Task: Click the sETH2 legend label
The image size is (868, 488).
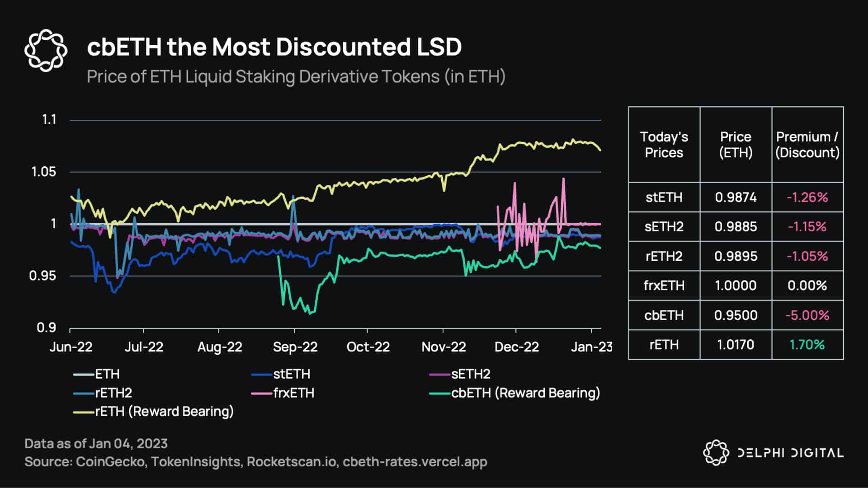Action: coord(471,374)
